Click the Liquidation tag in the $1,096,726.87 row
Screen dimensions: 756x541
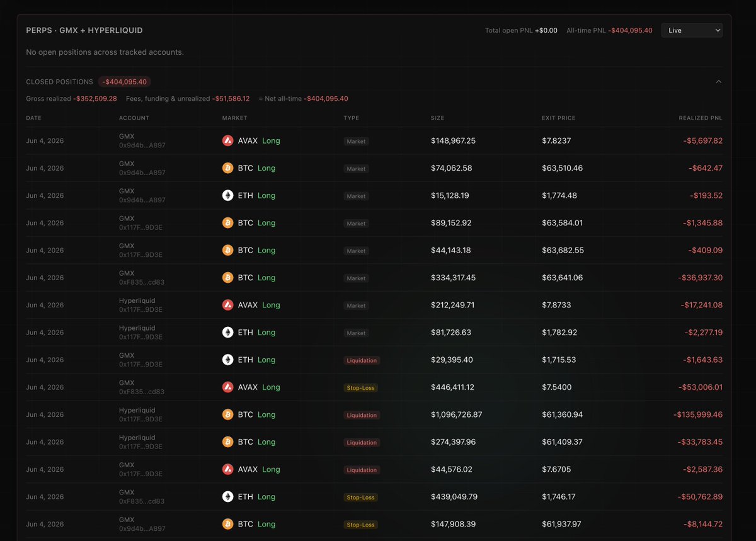[362, 416]
